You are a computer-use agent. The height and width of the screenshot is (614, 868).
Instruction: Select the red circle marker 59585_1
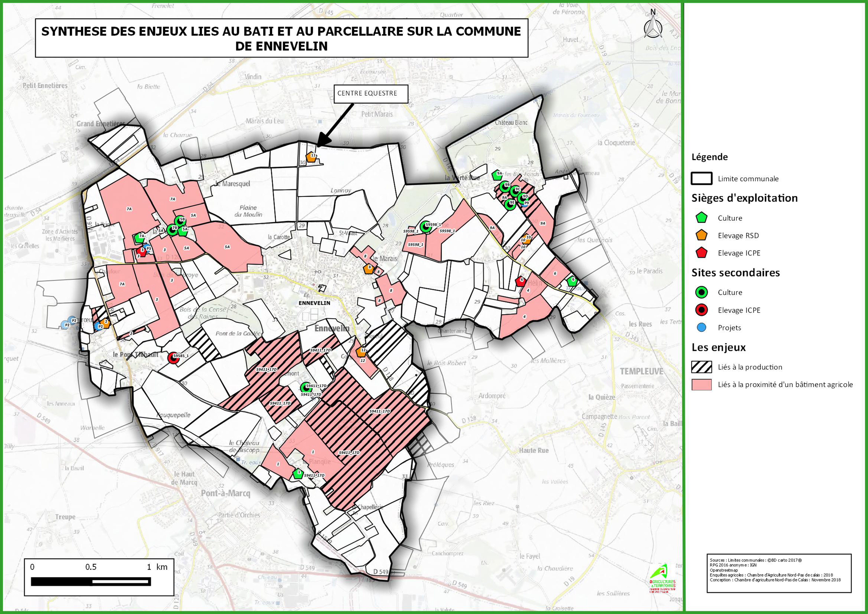tap(173, 358)
